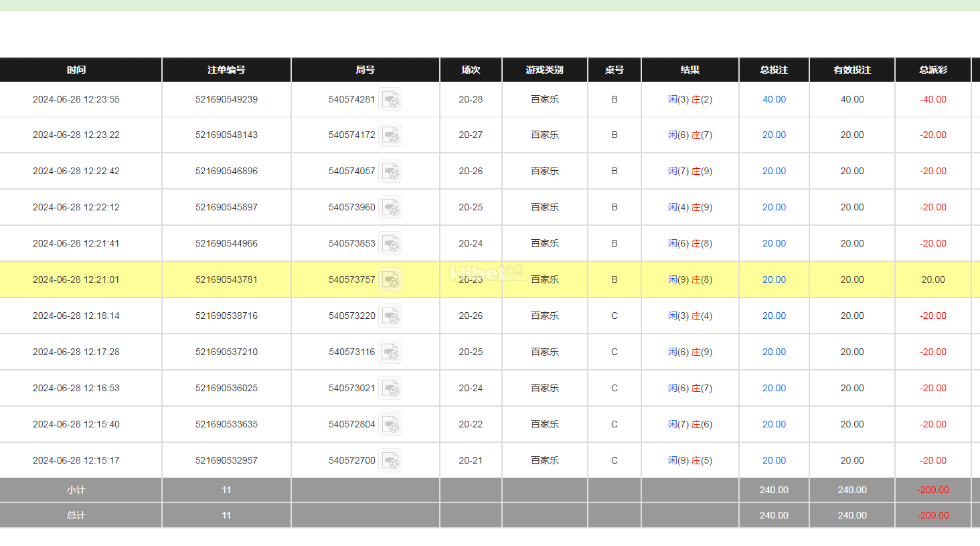Click timestamp 2024-06-28 12:21:01
This screenshot has width=980, height=546.
click(76, 279)
